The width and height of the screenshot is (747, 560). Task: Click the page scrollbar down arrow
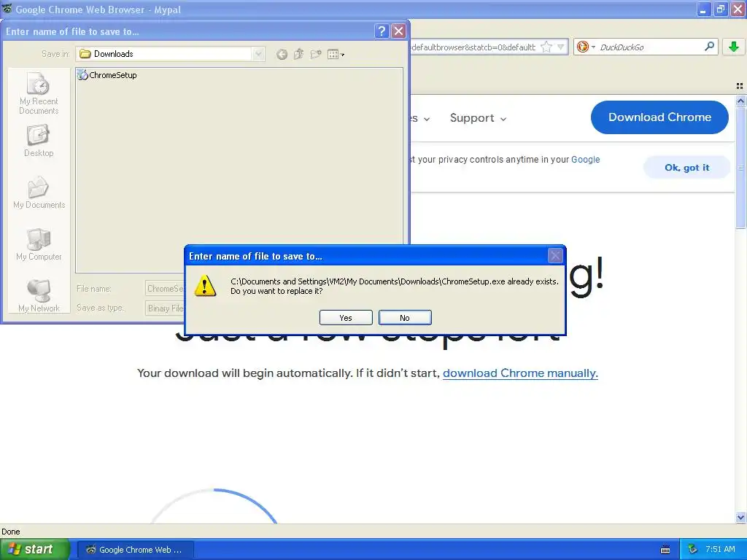tap(740, 517)
